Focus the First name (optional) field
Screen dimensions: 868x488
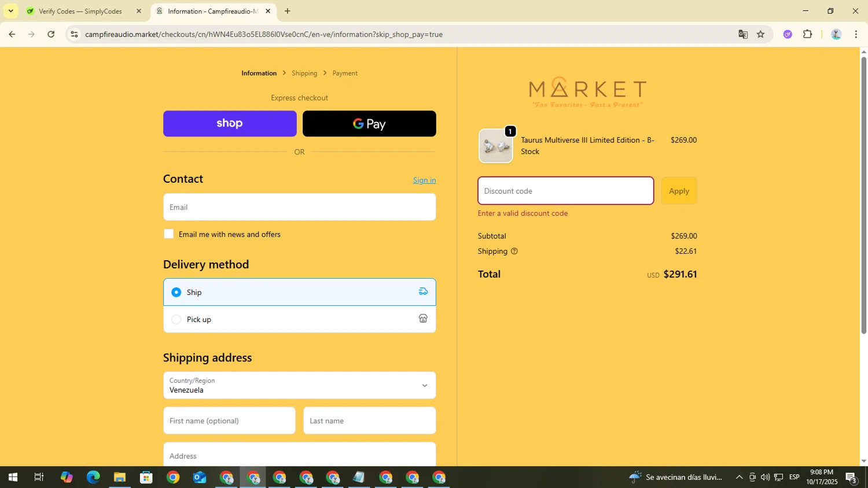click(229, 420)
